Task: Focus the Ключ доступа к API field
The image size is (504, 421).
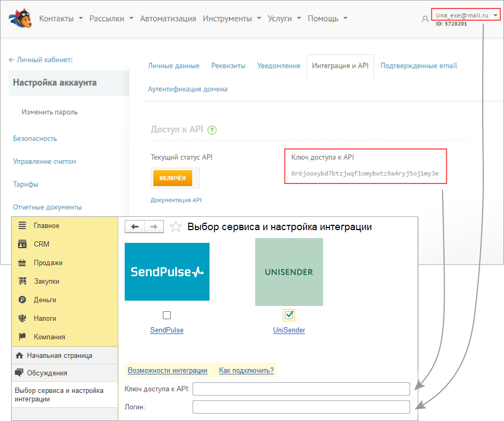Action: point(301,389)
